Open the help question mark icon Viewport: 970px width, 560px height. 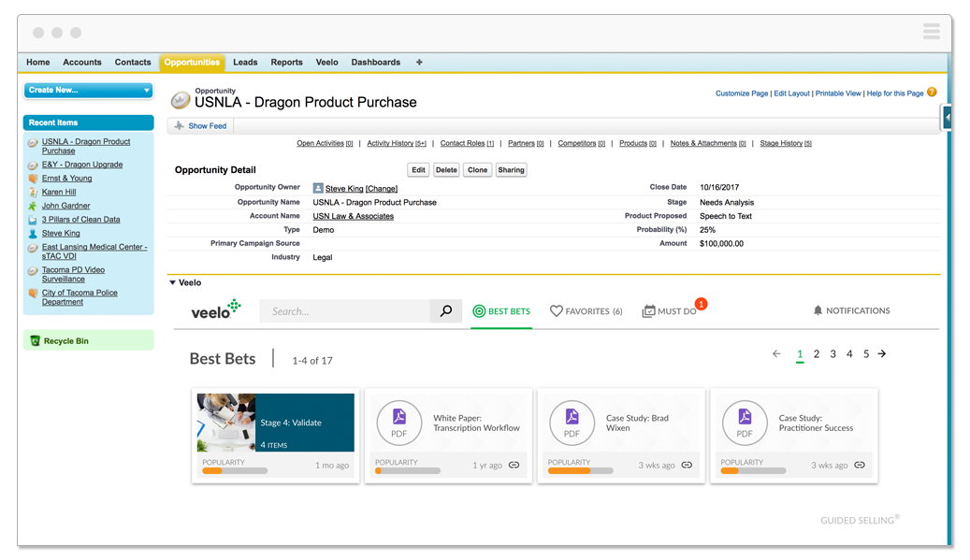(x=932, y=93)
